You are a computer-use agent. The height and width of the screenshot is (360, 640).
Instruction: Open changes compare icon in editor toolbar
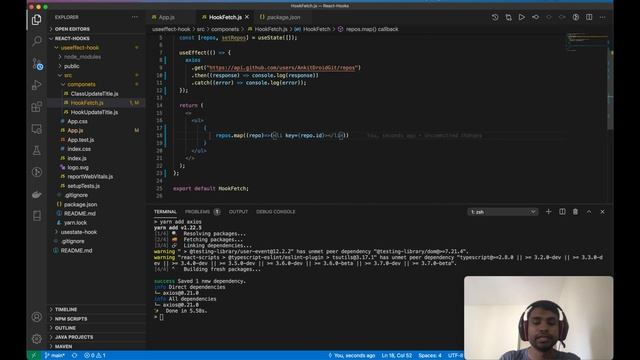[x=508, y=17]
